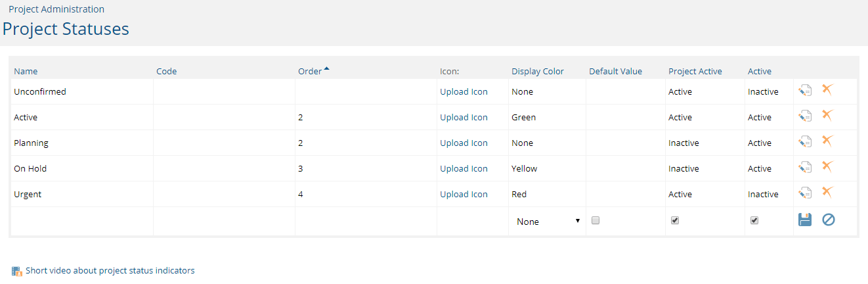This screenshot has height=284, width=868.
Task: Uncheck the Active checkbox in new row
Action: (x=754, y=221)
